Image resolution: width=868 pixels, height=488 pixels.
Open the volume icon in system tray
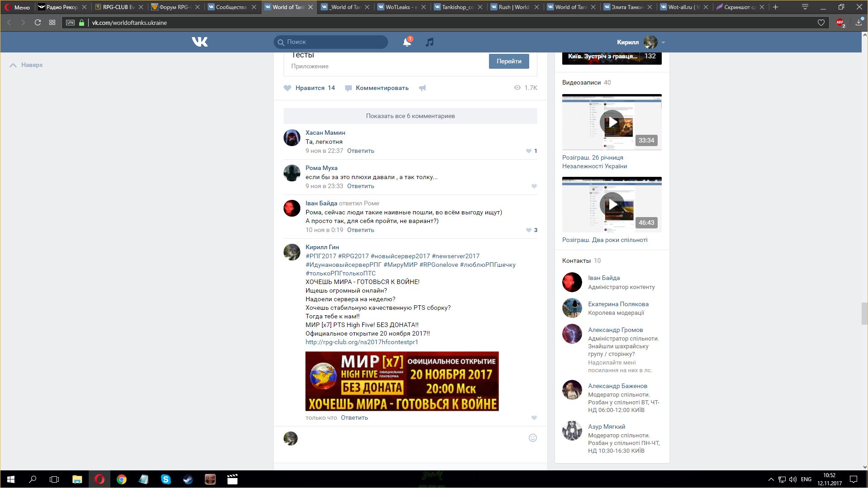pyautogui.click(x=792, y=479)
